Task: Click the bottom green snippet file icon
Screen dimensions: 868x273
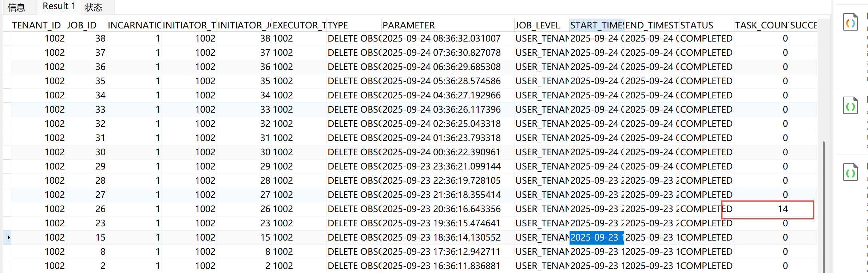Action: [x=851, y=172]
